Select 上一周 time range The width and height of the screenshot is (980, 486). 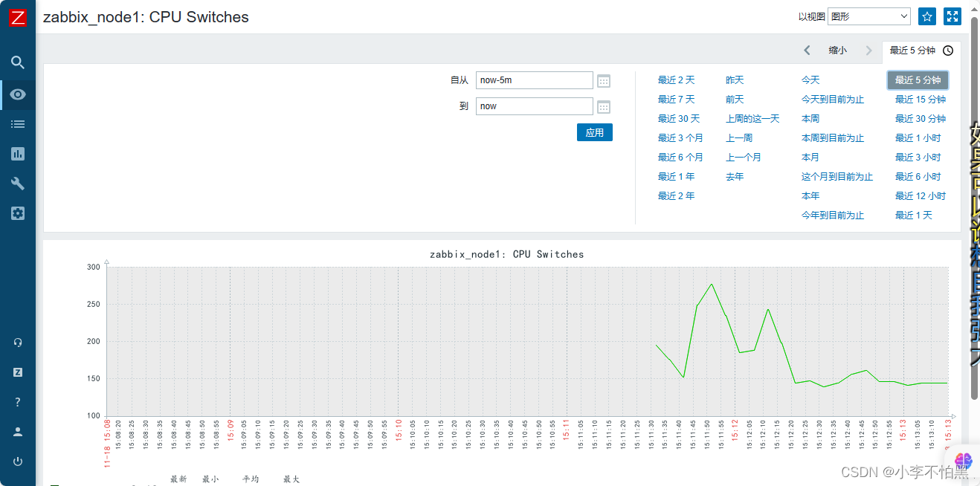tap(739, 138)
